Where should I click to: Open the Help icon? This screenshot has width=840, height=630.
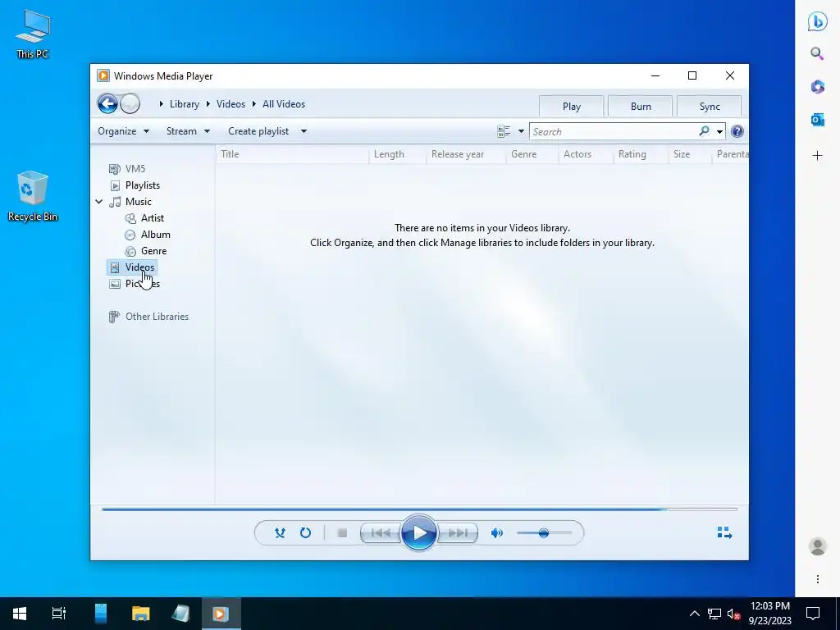737,131
